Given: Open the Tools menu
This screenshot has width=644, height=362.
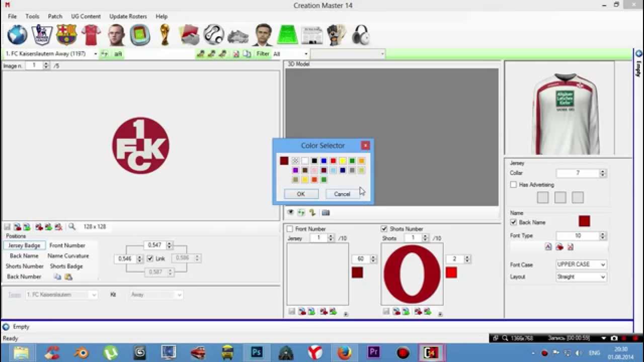Looking at the screenshot, I should tap(32, 17).
